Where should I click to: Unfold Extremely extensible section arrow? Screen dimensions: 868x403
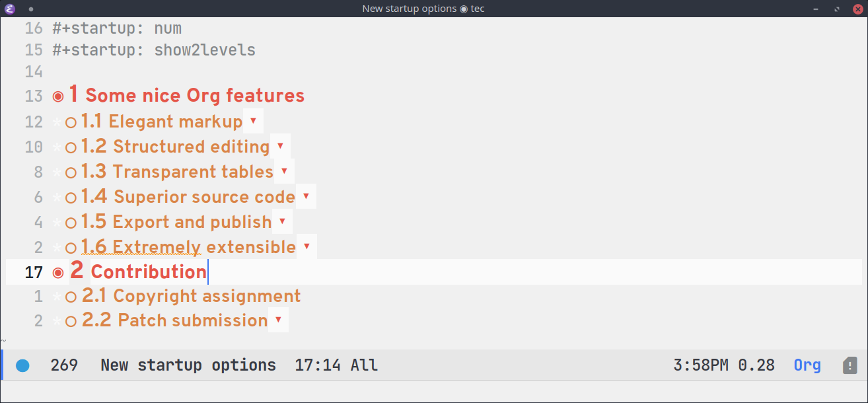(307, 246)
